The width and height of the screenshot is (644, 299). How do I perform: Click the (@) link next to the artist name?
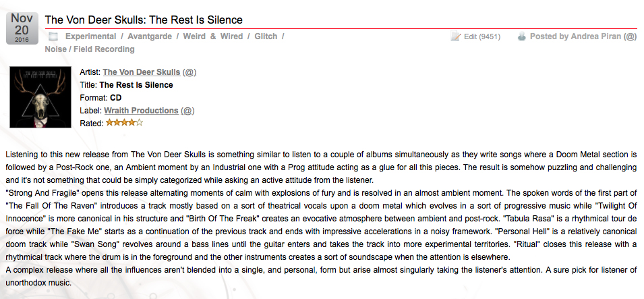click(189, 72)
